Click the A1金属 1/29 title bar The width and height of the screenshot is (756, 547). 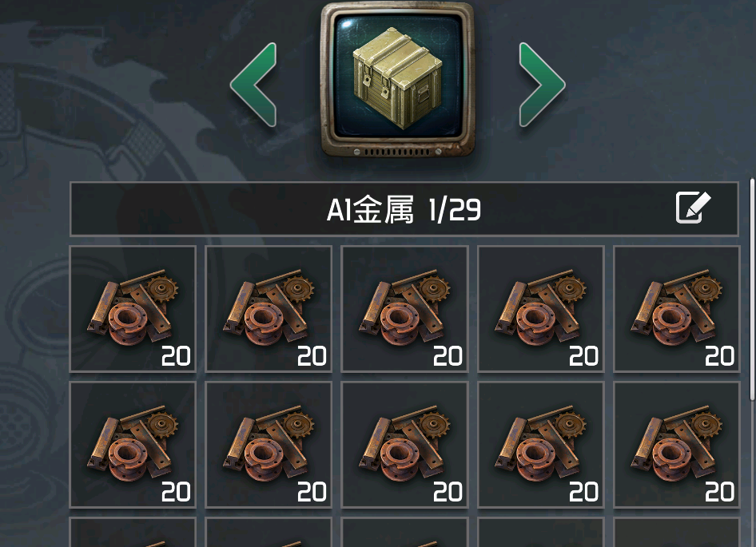(x=404, y=208)
